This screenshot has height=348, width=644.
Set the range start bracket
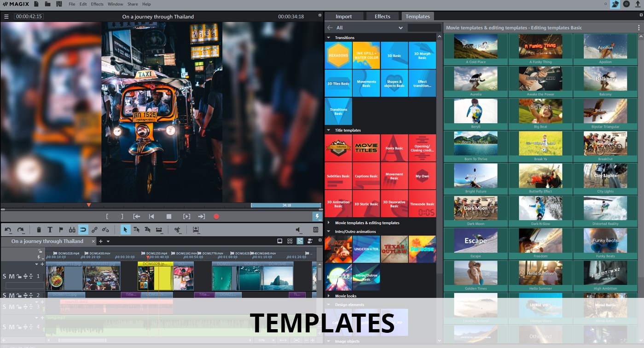107,217
